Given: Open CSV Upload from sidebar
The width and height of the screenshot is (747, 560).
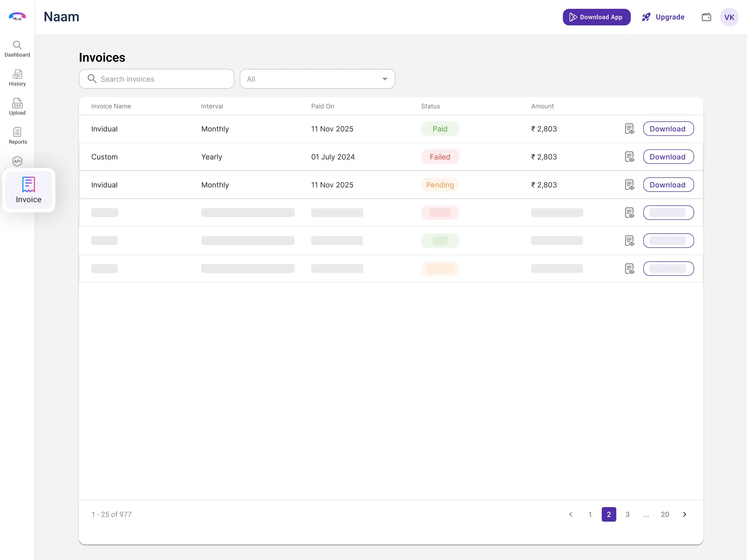Looking at the screenshot, I should coord(17,106).
